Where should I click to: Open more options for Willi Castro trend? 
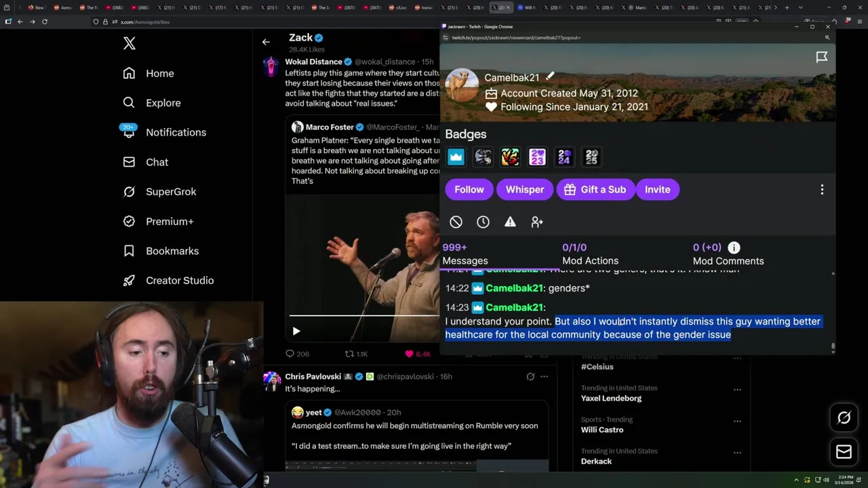pos(737,421)
